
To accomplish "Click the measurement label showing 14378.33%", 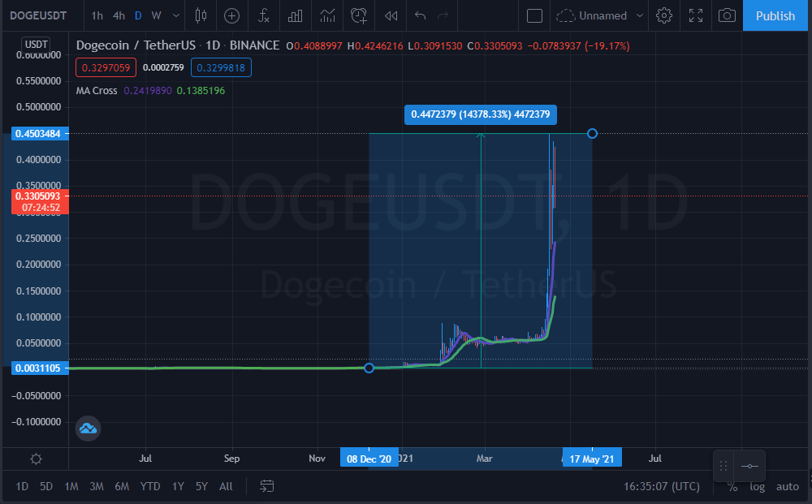I will pyautogui.click(x=481, y=114).
